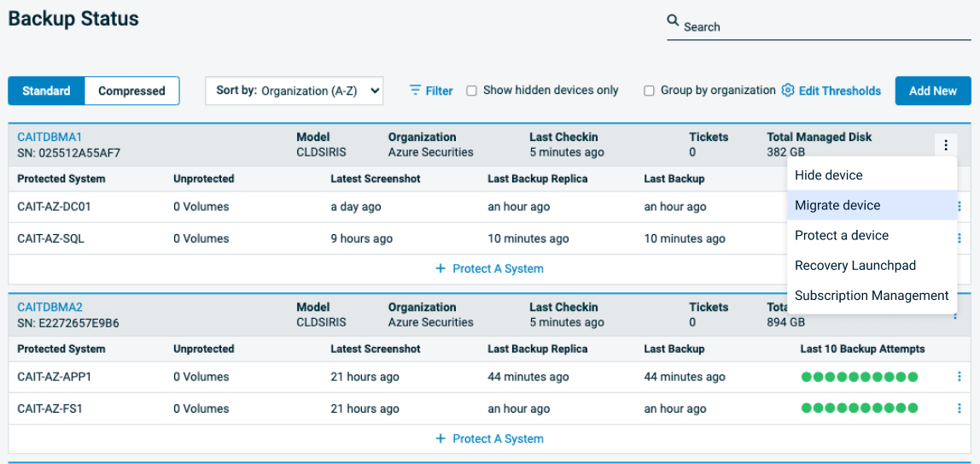Click the CAIT-AZ-DC01 protected system
This screenshot has height=464, width=980.
point(55,206)
